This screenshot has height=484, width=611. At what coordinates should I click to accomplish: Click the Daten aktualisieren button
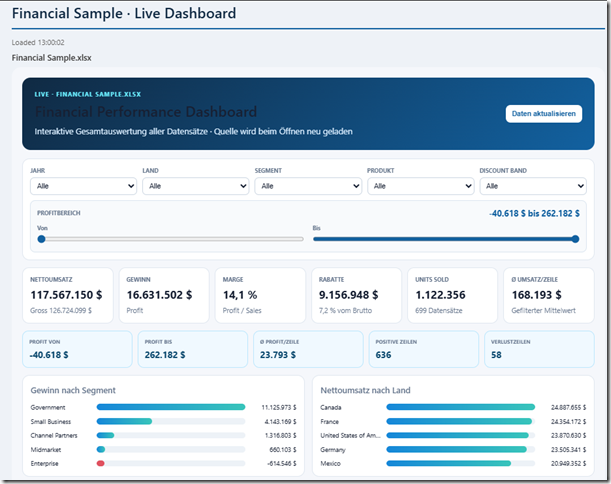pos(544,114)
